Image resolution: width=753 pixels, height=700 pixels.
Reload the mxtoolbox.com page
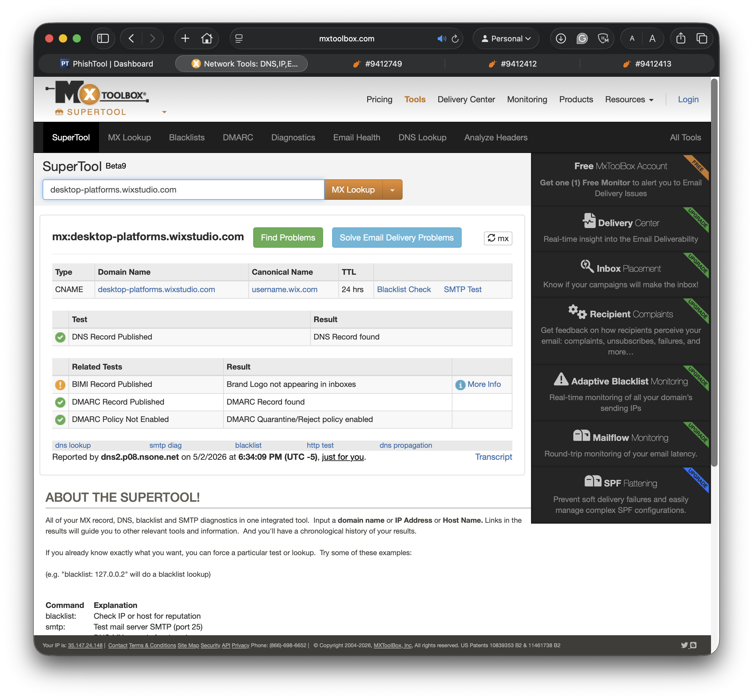(x=455, y=39)
